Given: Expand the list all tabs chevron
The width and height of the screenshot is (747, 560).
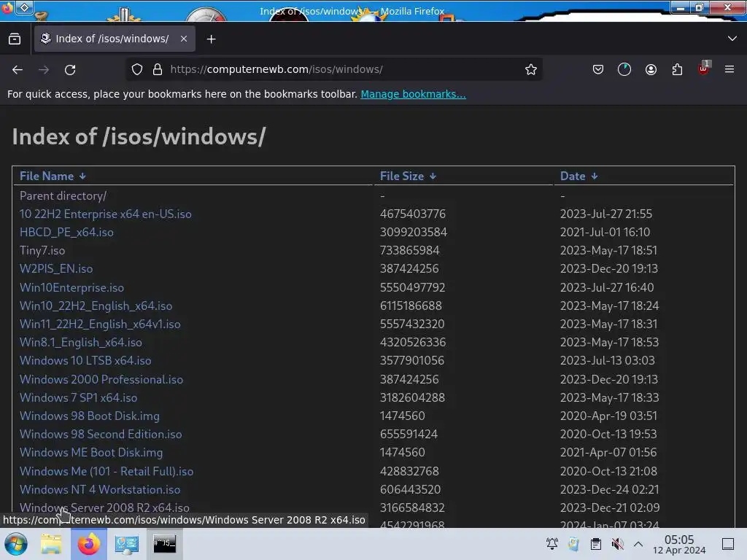Looking at the screenshot, I should click(732, 39).
